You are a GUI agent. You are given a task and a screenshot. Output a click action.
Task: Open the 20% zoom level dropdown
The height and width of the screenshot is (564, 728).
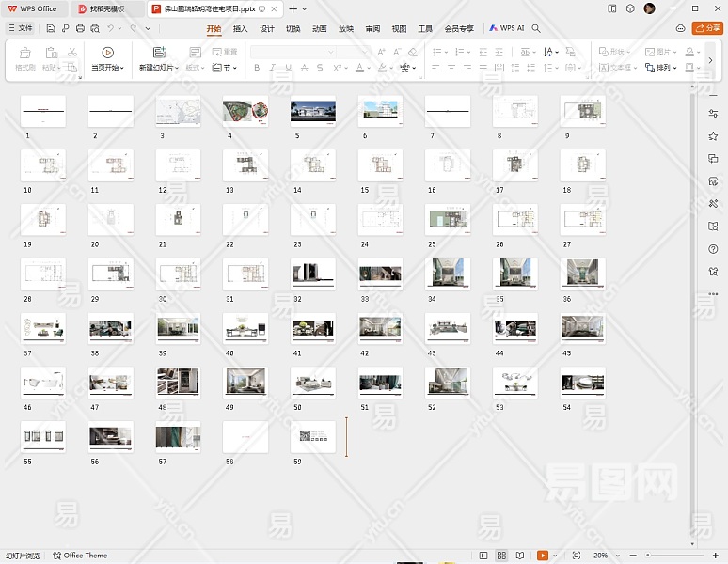click(x=604, y=556)
